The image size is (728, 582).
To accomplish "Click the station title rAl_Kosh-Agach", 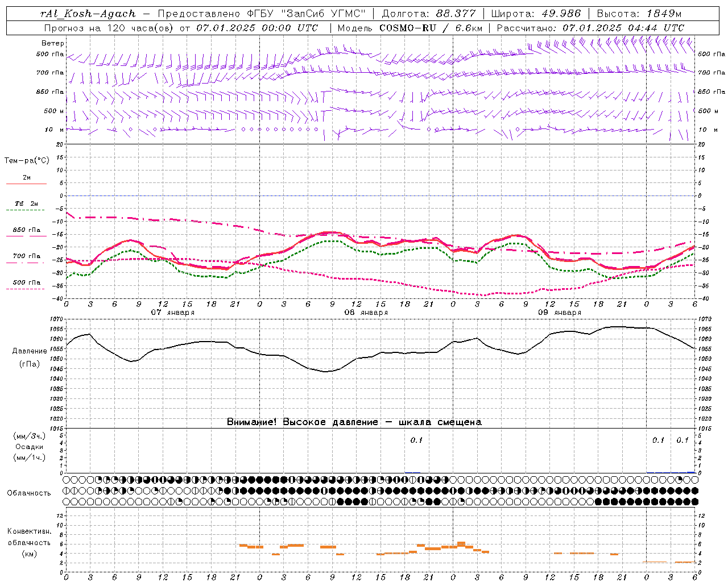I will pyautogui.click(x=88, y=14).
